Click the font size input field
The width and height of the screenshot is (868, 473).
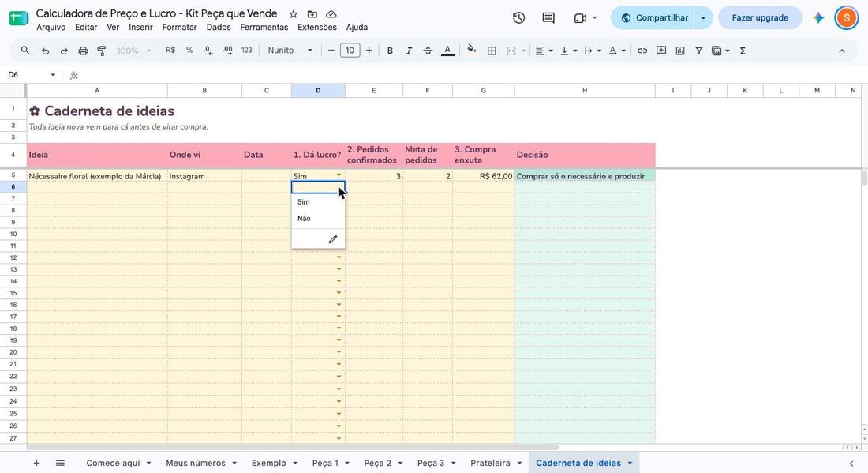click(350, 51)
